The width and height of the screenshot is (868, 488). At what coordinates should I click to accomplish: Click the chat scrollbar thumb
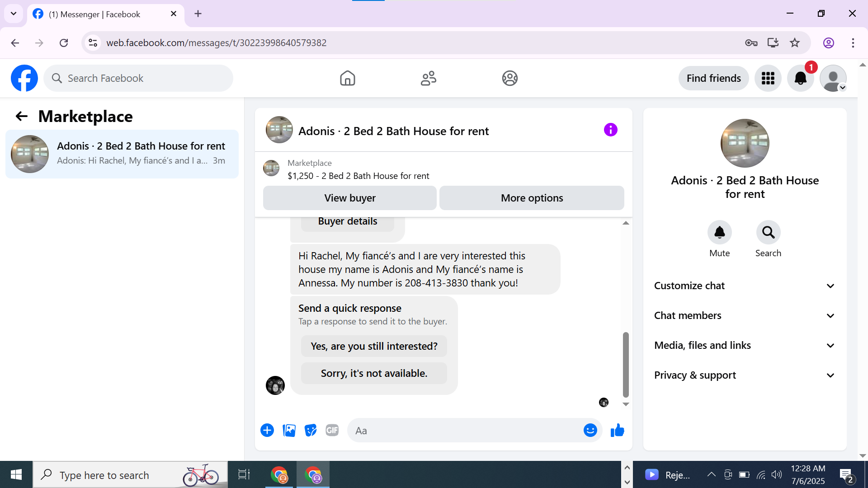click(626, 364)
